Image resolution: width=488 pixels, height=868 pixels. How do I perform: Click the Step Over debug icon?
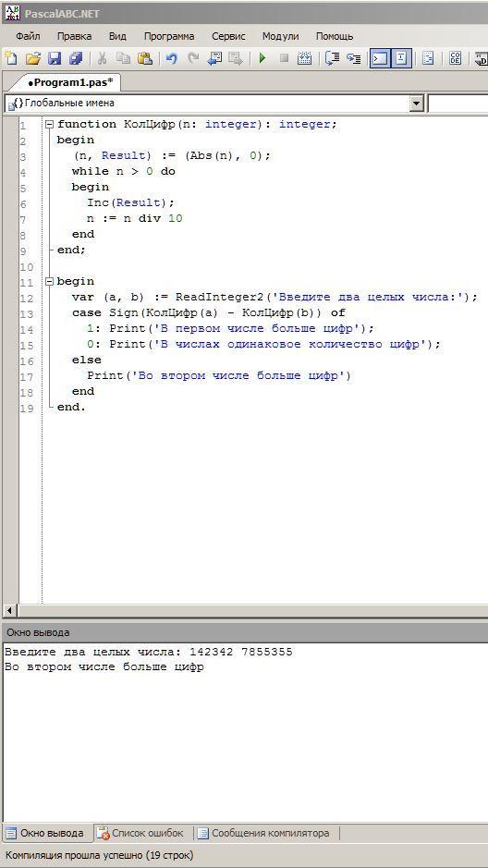(332, 58)
